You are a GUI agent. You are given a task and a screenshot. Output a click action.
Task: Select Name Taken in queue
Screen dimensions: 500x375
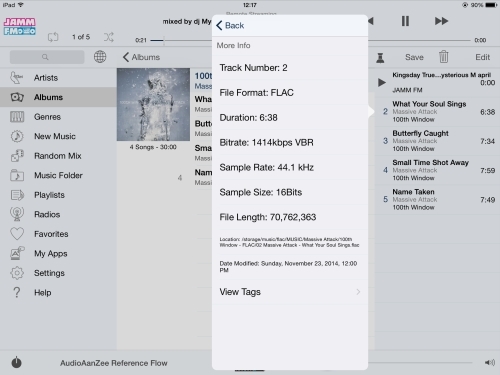pyautogui.click(x=437, y=200)
